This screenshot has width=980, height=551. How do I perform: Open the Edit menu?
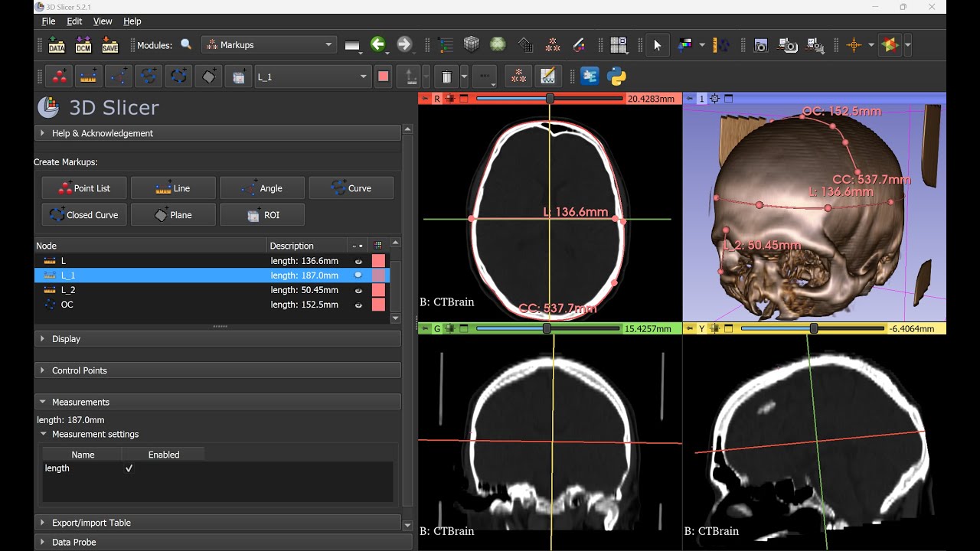click(x=74, y=21)
